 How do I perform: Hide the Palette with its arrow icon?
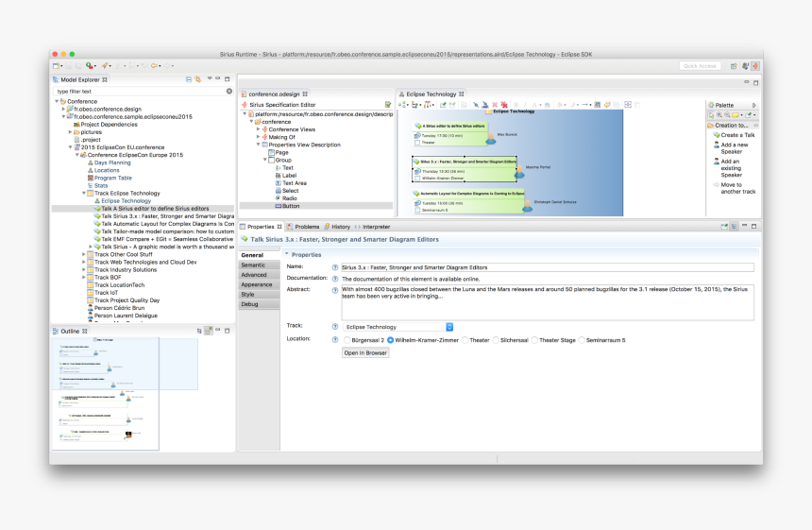pos(754,105)
